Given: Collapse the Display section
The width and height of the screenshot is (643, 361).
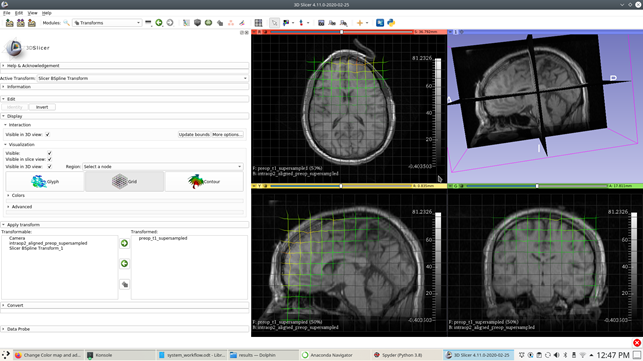Looking at the screenshot, I should [125, 116].
